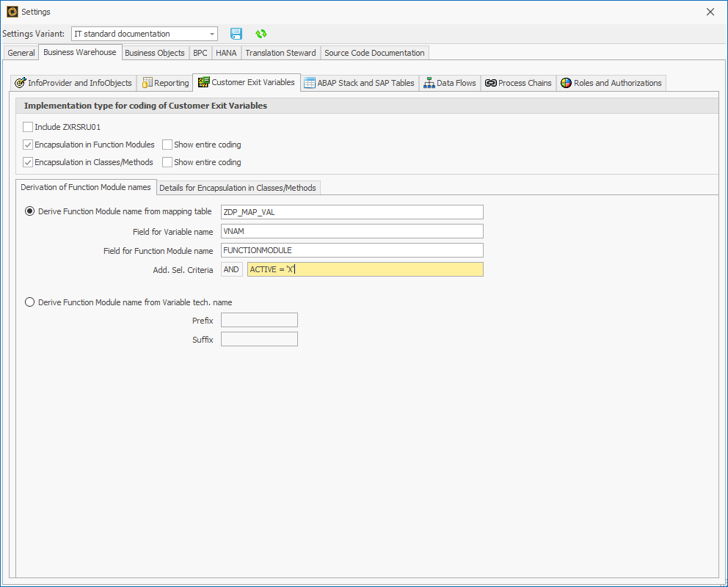Click the ZDP_MAP_VAL mapping table field

click(351, 212)
